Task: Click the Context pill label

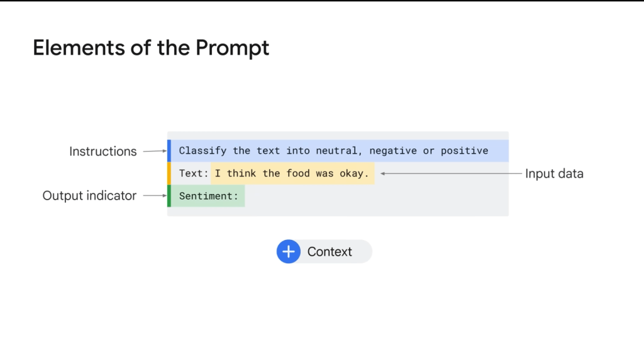Action: click(x=330, y=252)
